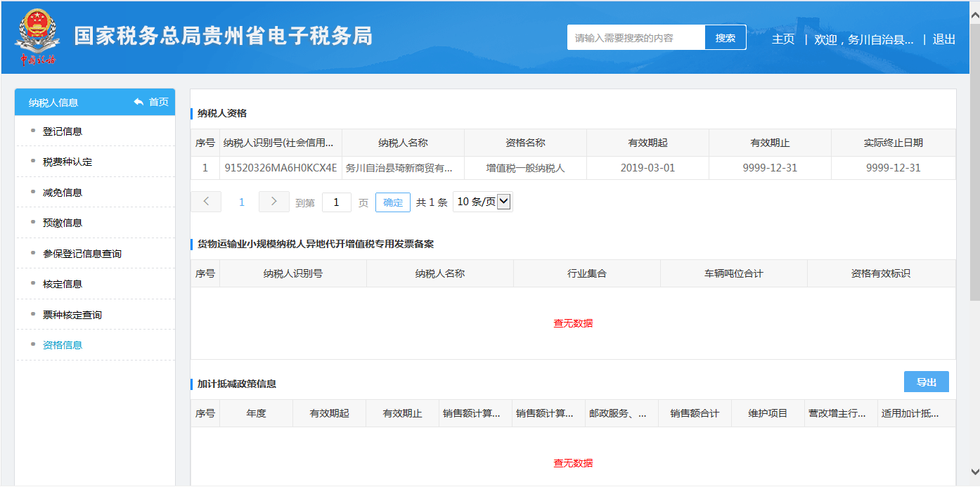Image resolution: width=980 pixels, height=487 pixels.
Task: Open the 10 条/页 page size dropdown
Action: (x=483, y=202)
